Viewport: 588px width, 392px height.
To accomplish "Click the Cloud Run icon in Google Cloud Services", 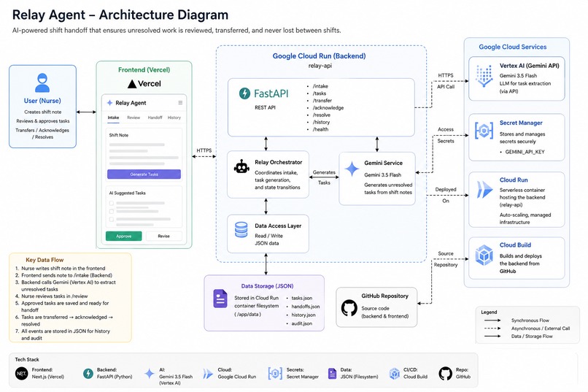I will [x=484, y=190].
